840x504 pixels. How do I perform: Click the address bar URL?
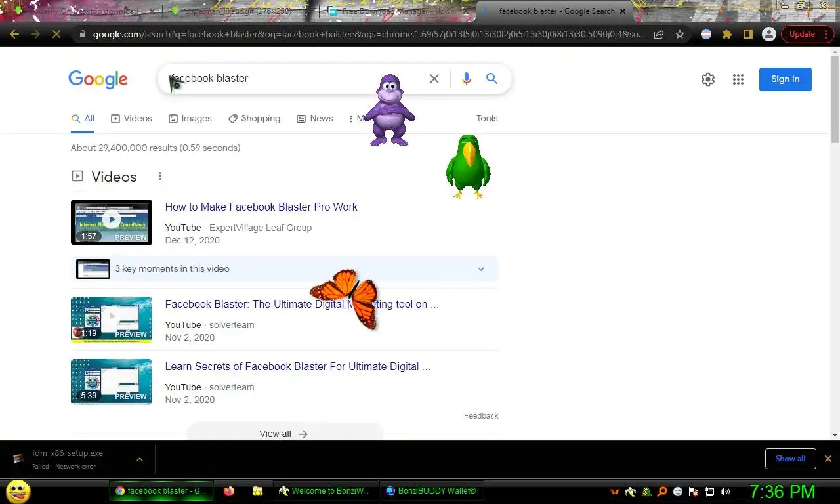point(369,34)
